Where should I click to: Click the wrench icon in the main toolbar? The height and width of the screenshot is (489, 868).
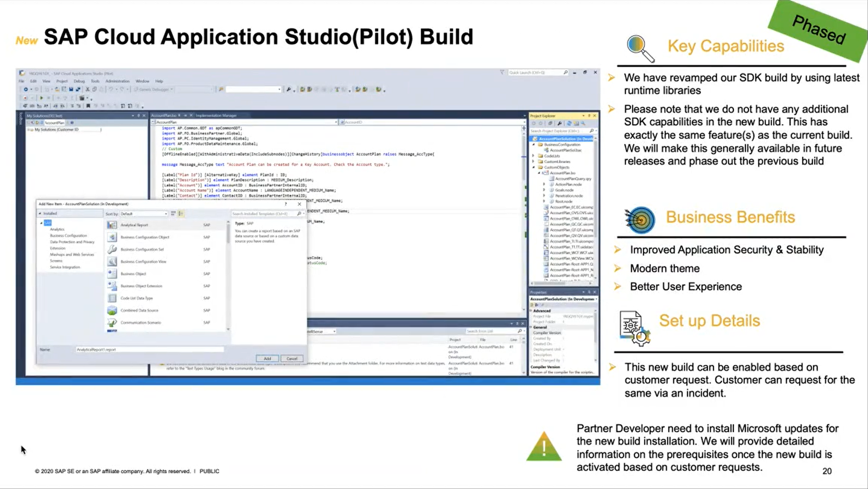coord(288,90)
